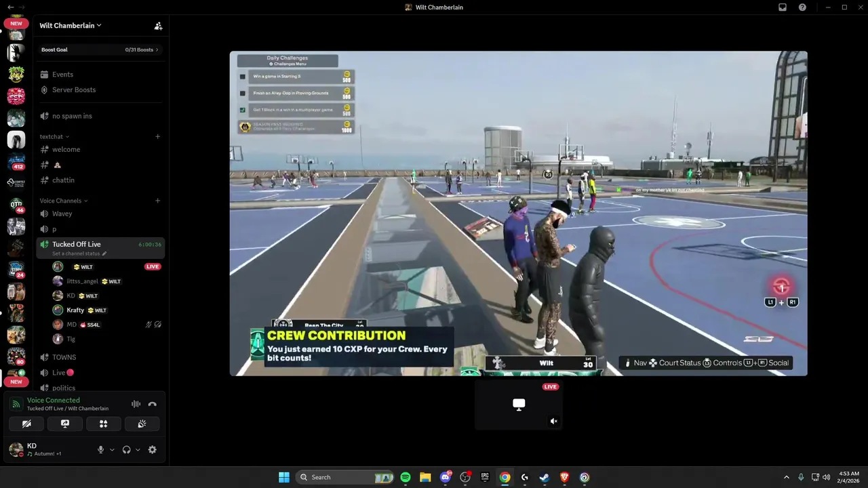
Task: Click the Voice Connected status text
Action: tap(54, 401)
